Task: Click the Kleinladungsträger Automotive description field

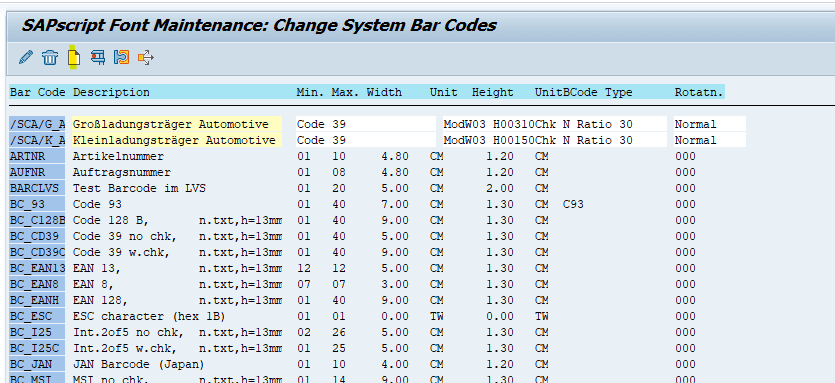Action: point(177,141)
